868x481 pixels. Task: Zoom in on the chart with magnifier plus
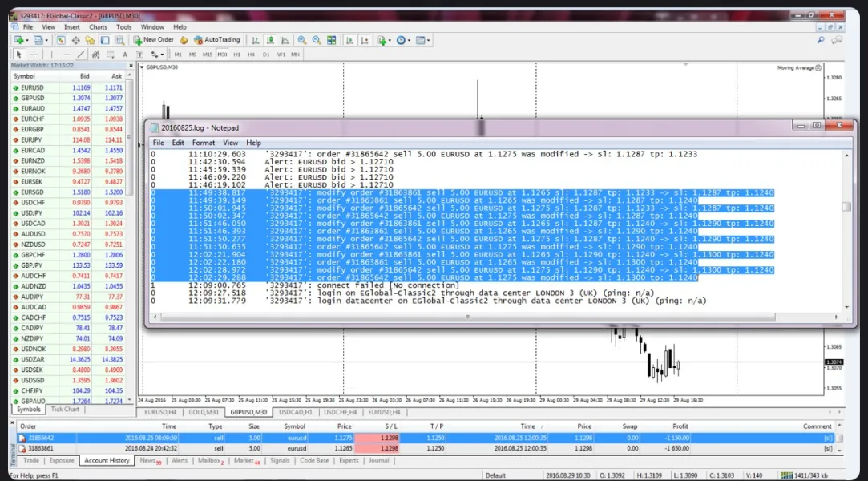[x=302, y=40]
